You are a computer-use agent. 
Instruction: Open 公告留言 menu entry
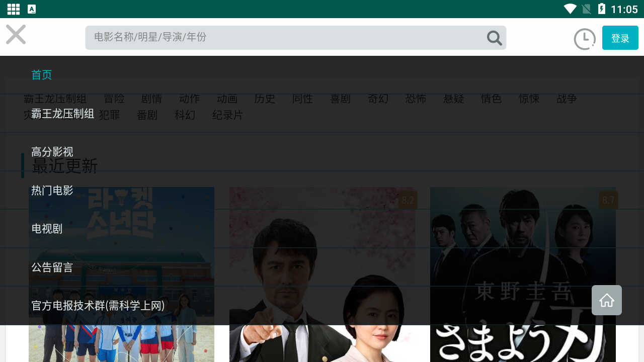point(52,267)
